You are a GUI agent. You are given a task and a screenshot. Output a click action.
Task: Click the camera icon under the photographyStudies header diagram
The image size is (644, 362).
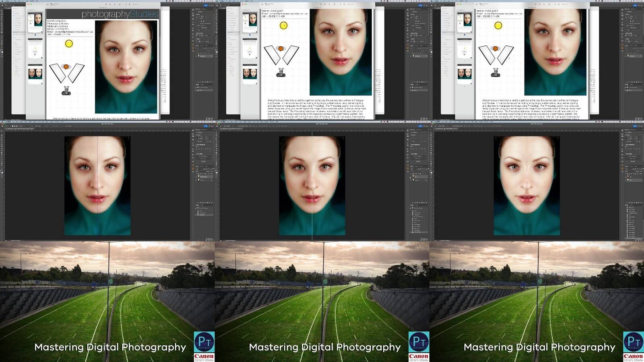(x=66, y=91)
